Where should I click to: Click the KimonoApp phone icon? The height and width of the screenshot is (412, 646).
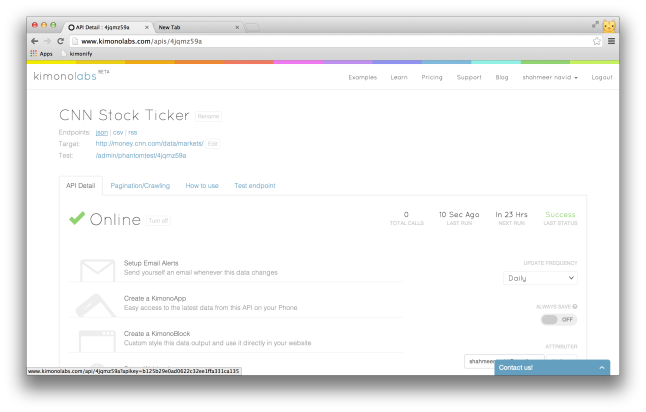(x=97, y=303)
